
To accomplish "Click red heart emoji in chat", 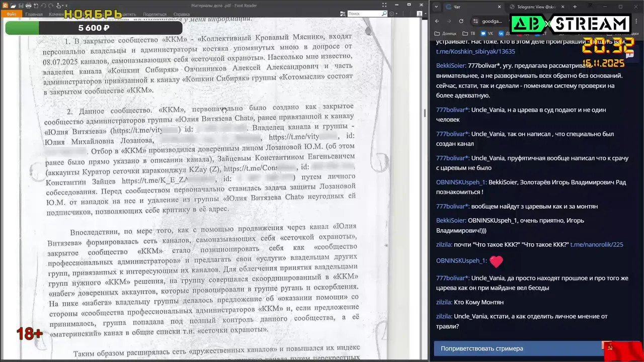I will click(x=496, y=261).
